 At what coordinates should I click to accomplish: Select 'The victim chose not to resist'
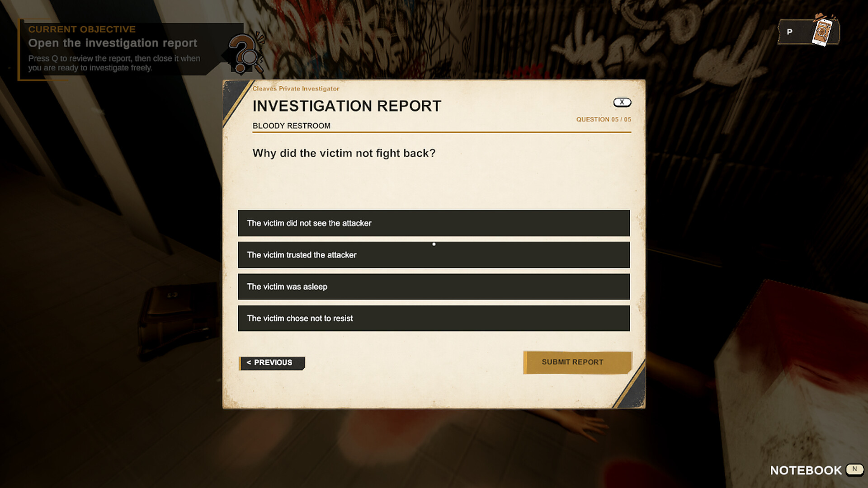point(434,318)
